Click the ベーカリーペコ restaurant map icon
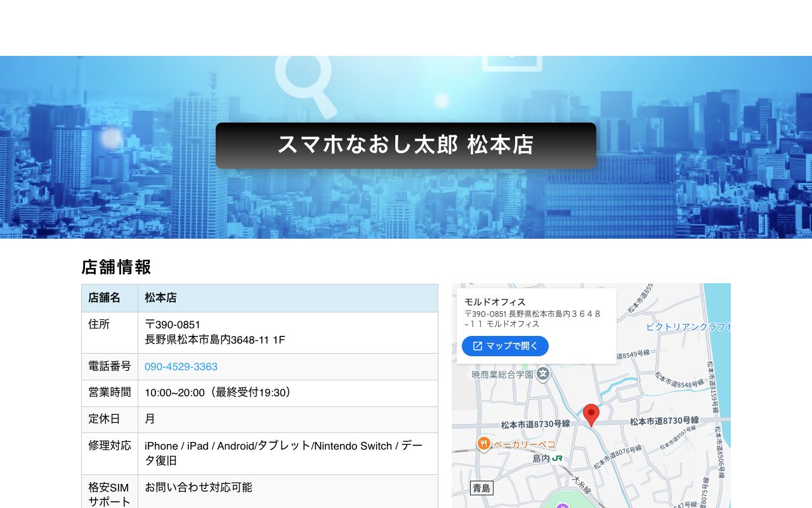This screenshot has height=508, width=812. click(x=484, y=444)
